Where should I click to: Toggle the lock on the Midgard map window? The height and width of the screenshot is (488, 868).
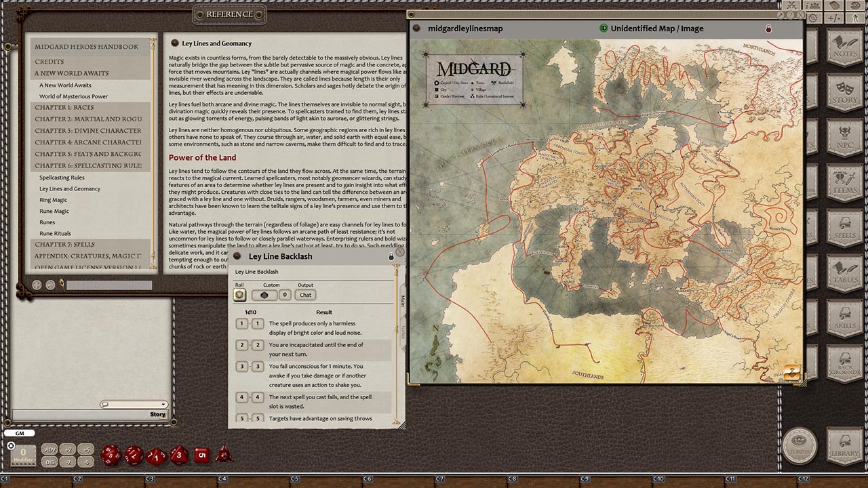pos(768,28)
